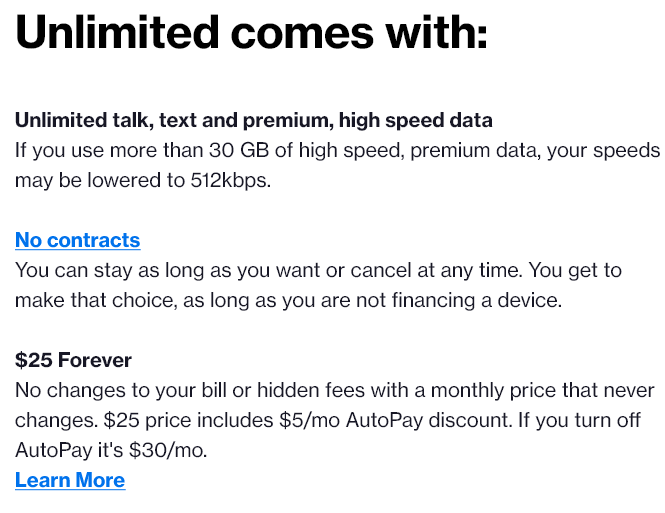Click the "Unlimited comes with:" heading
The image size is (665, 513).
(251, 35)
